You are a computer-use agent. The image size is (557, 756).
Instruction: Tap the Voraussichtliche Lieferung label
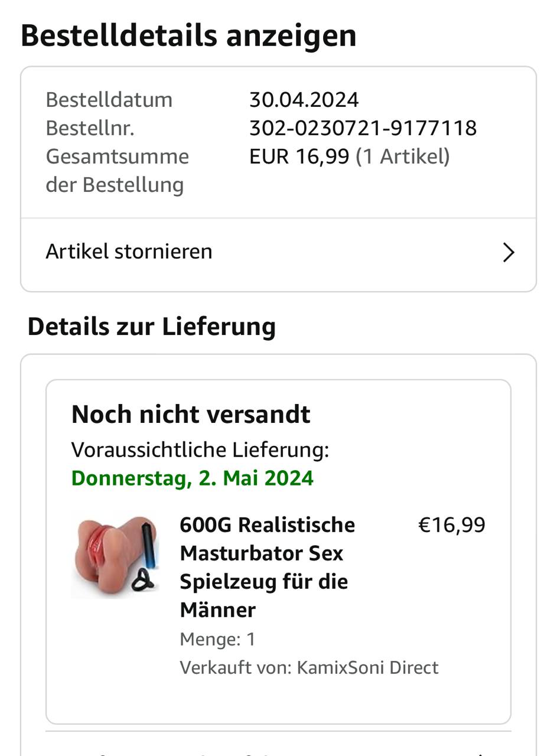[200, 450]
